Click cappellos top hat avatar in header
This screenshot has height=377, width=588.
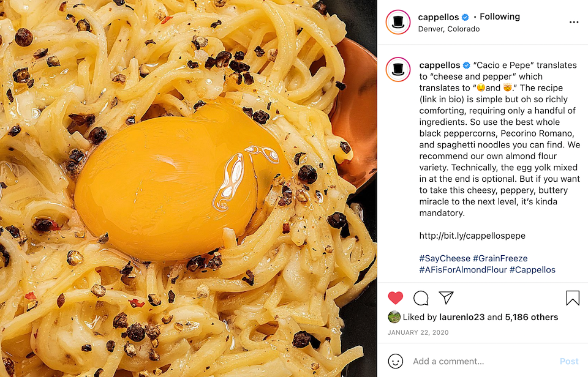pyautogui.click(x=398, y=22)
